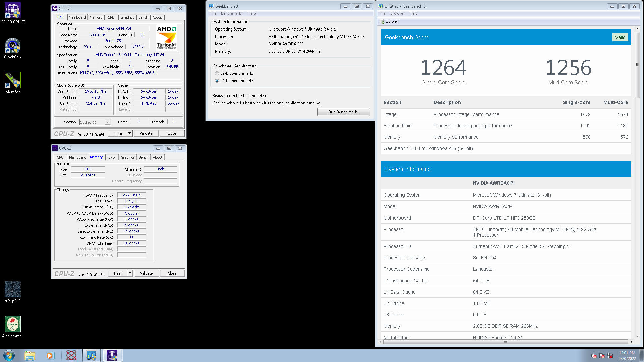644x362 pixels.
Task: Click Validate in bottom CPU-Z window
Action: [146, 273]
